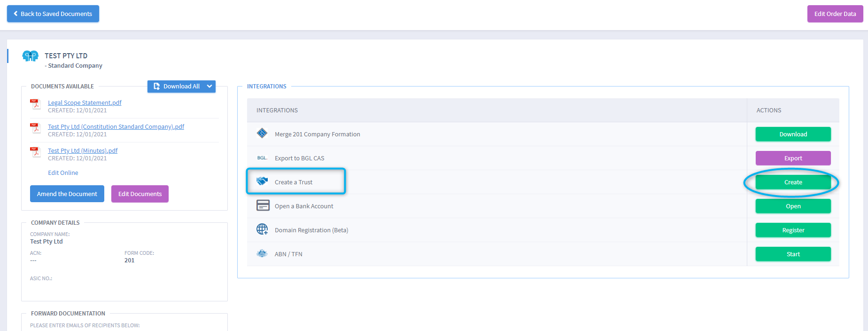Image resolution: width=868 pixels, height=331 pixels.
Task: Click the Edit Documents button
Action: point(140,194)
